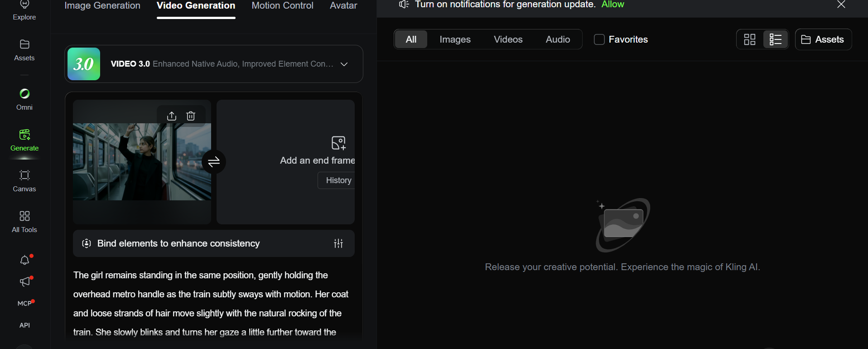868x349 pixels.
Task: Switch to grid view layout
Action: [750, 39]
